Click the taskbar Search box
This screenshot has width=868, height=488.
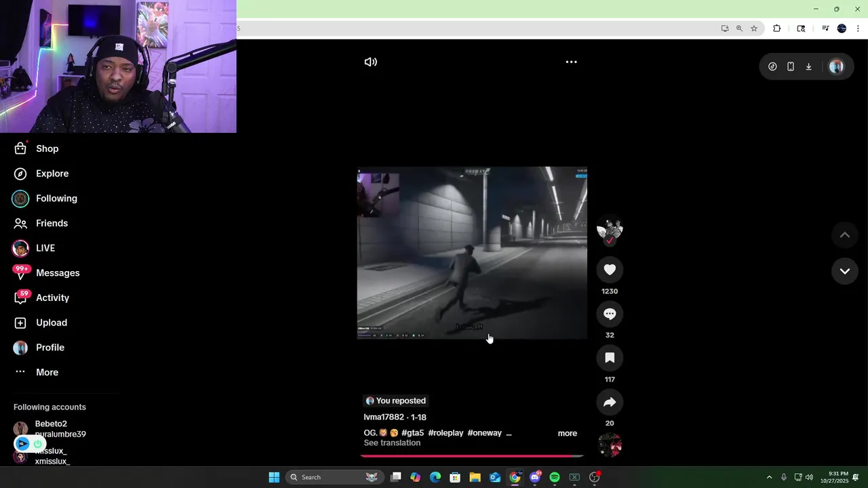334,477
